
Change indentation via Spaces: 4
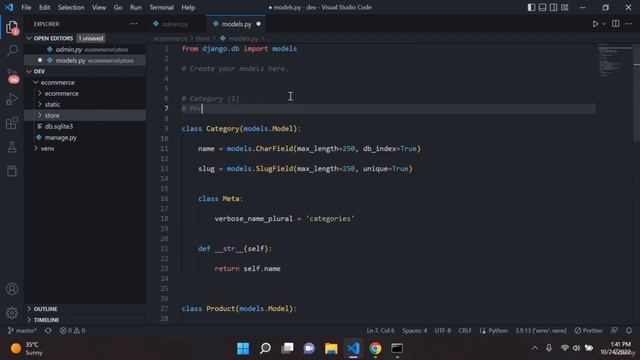tap(415, 331)
